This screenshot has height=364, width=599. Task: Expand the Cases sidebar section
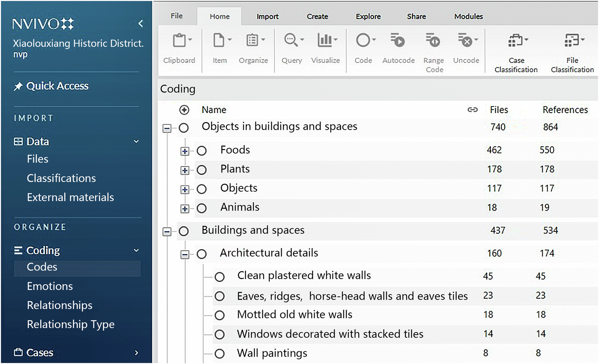(137, 353)
